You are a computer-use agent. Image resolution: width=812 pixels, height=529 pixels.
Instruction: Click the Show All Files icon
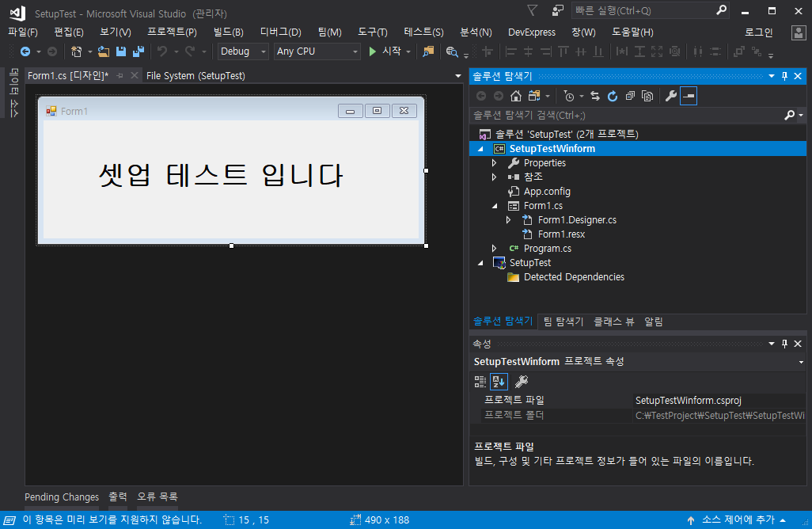coord(647,96)
